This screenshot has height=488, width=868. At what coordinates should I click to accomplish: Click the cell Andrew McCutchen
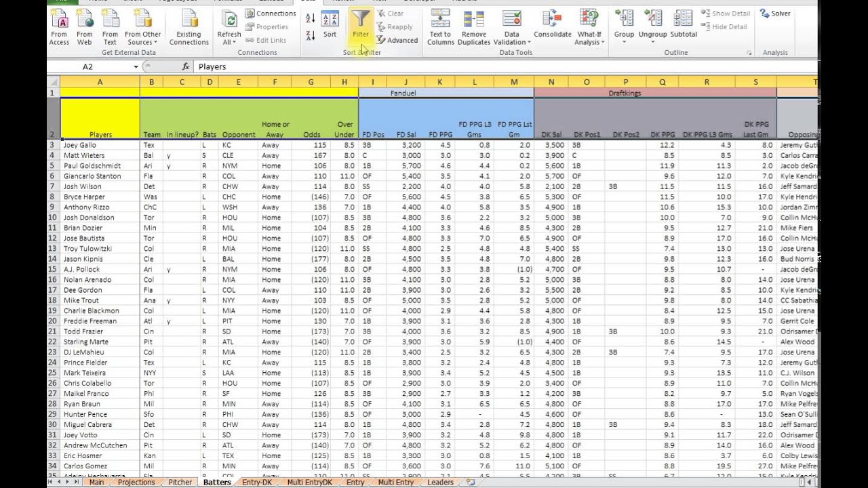pyautogui.click(x=100, y=445)
